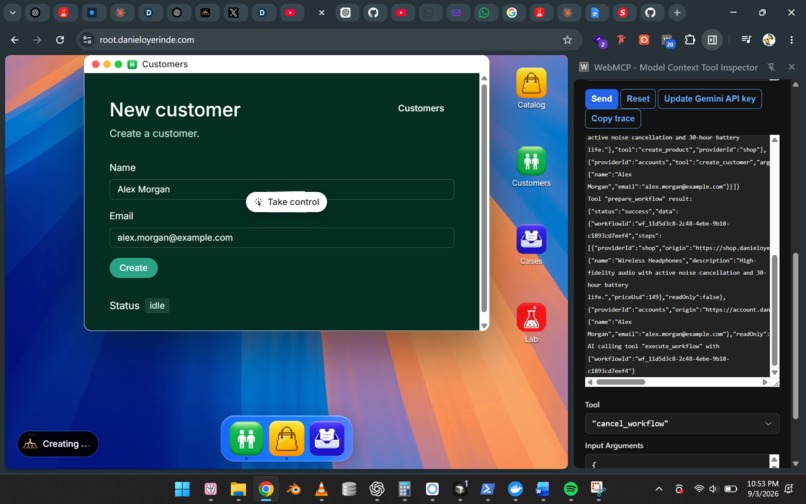
Task: Click trace log horizontal scrollbar thumb
Action: pyautogui.click(x=620, y=382)
